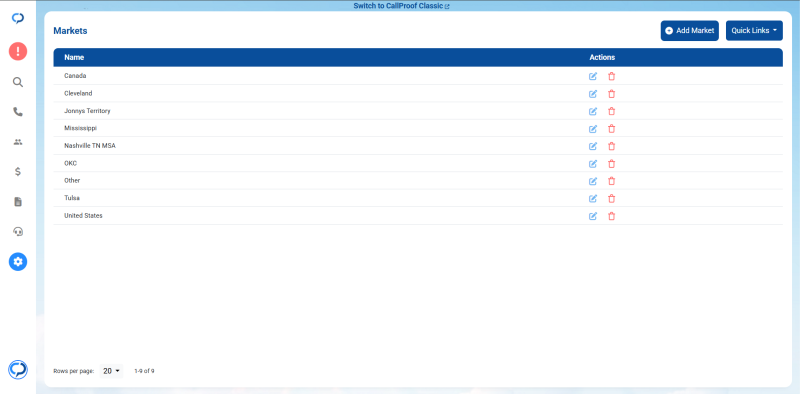This screenshot has height=394, width=800.
Task: Click the Actions column header
Action: pyautogui.click(x=602, y=57)
